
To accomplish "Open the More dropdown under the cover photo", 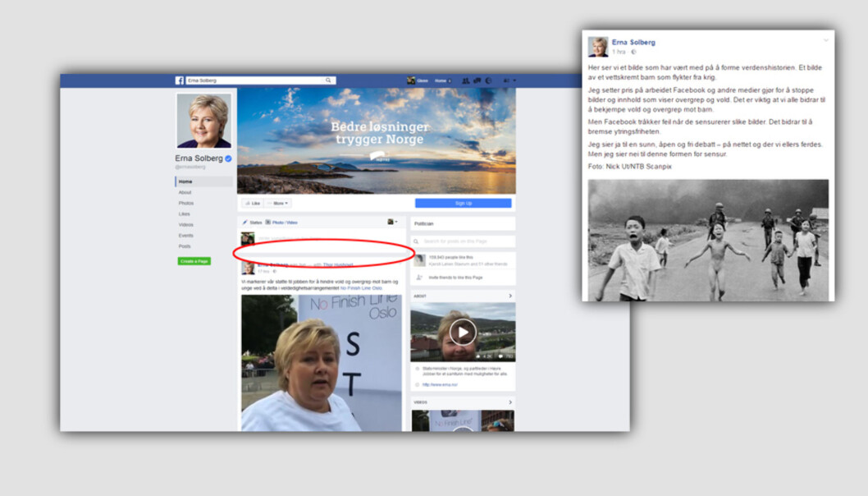I will (x=278, y=204).
